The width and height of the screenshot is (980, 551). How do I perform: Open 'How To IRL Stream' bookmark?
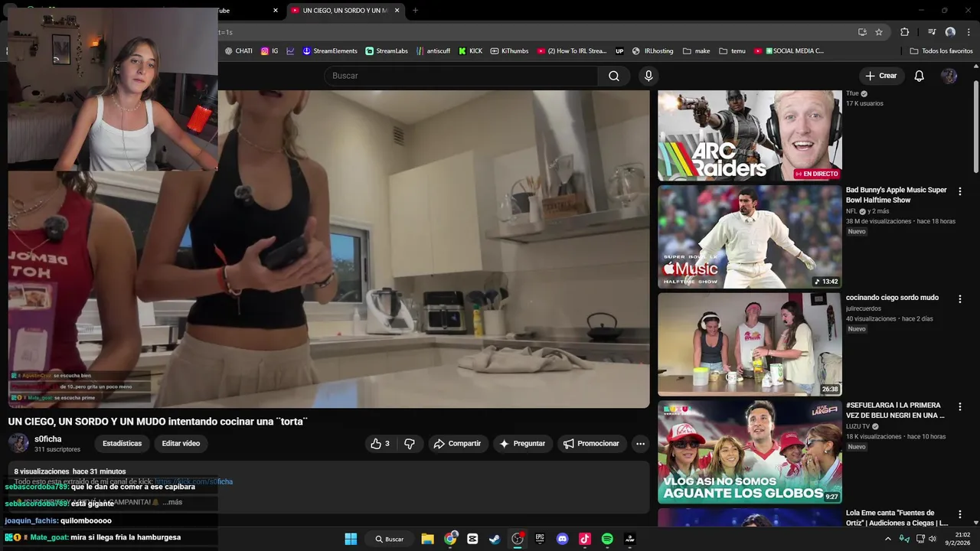pos(572,51)
